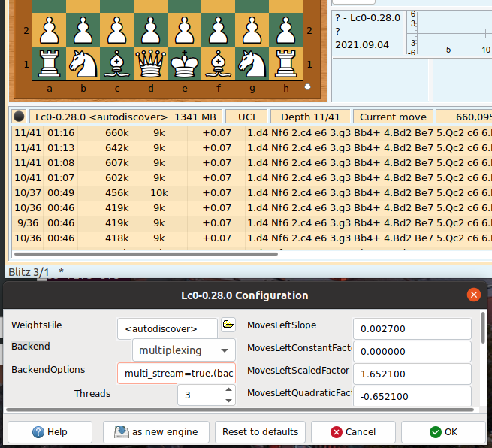Click the configuration dialog vertical scrollbar
492x448 pixels.
point(483,328)
